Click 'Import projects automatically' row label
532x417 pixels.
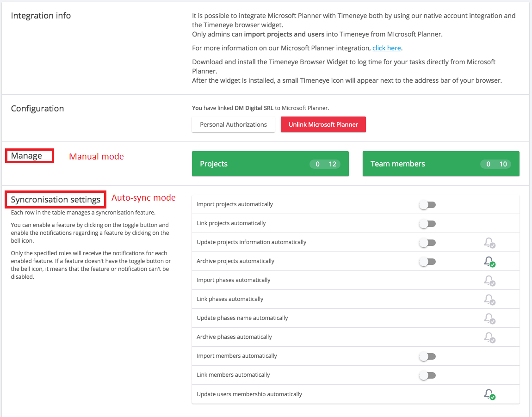[x=235, y=204]
